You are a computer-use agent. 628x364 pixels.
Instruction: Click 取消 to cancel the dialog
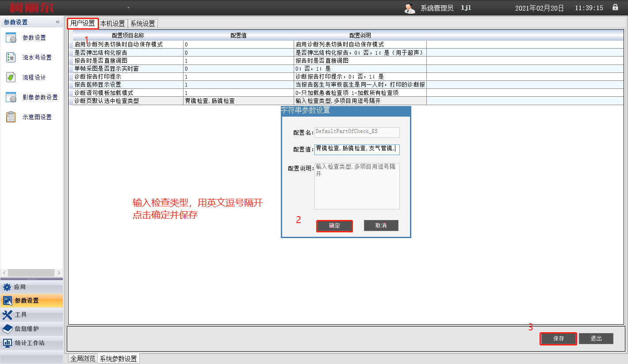coord(381,226)
